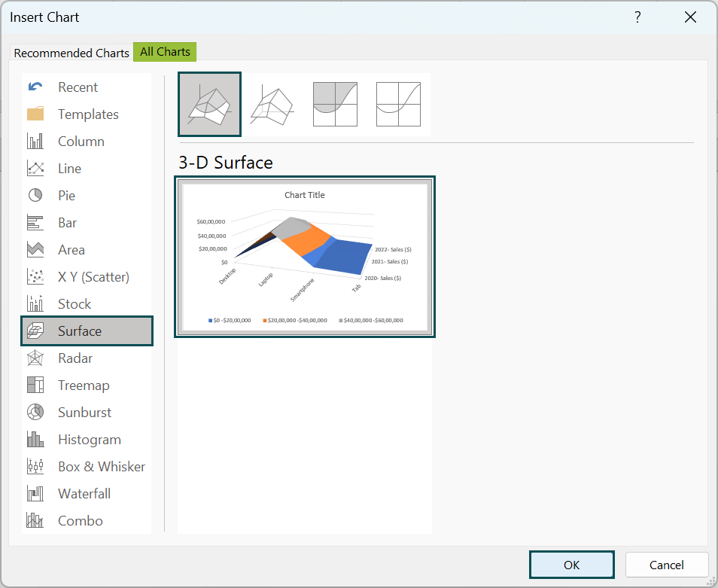Select the Wireframe 3-D Surface subtype icon
The image size is (718, 588).
click(x=272, y=105)
